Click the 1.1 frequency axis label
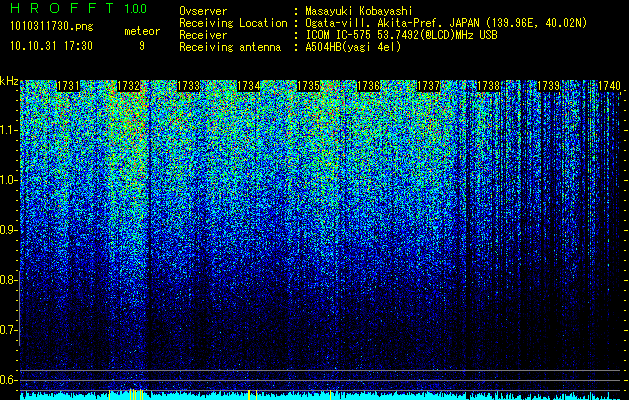 click(x=8, y=130)
